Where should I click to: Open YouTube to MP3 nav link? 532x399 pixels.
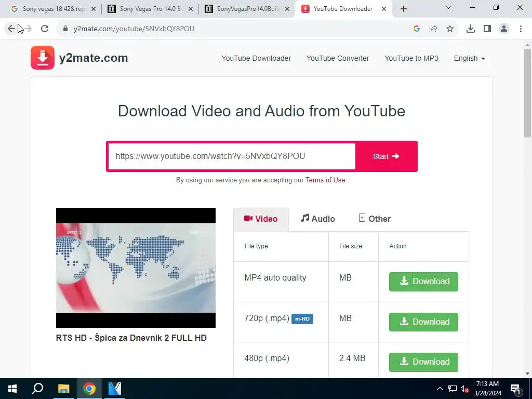411,58
